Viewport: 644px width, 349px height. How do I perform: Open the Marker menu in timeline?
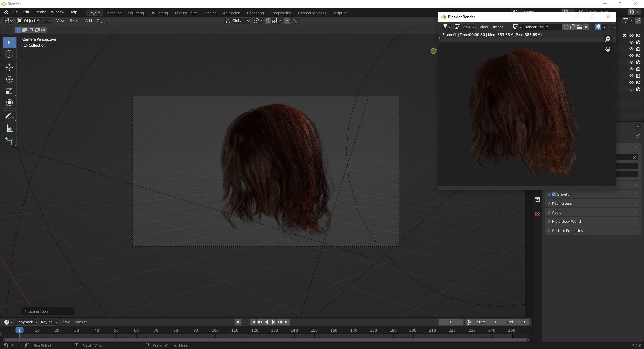[80, 322]
